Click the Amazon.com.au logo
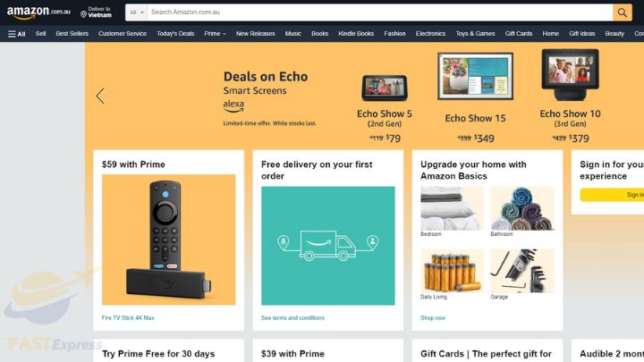Viewport: 644px width, 362px height. 38,13
